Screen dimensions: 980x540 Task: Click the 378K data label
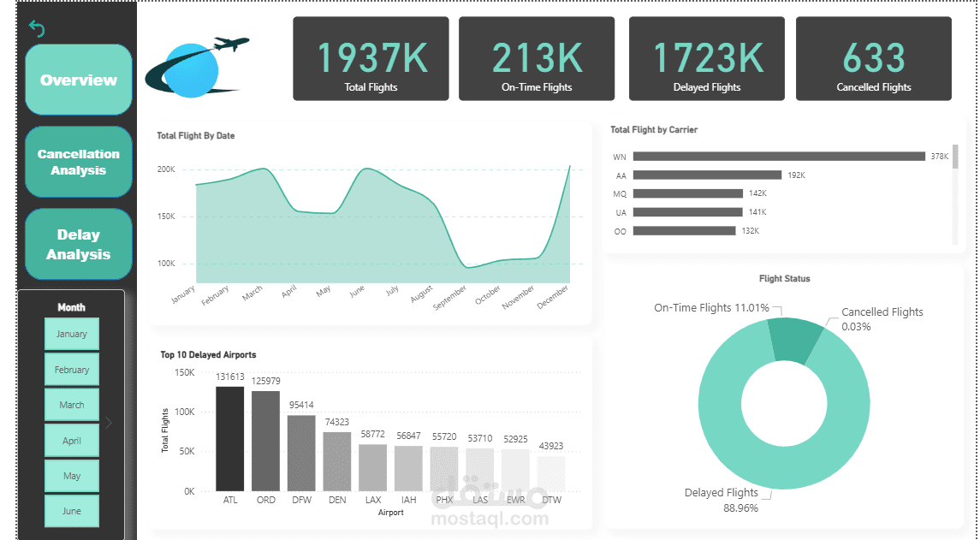coord(940,157)
